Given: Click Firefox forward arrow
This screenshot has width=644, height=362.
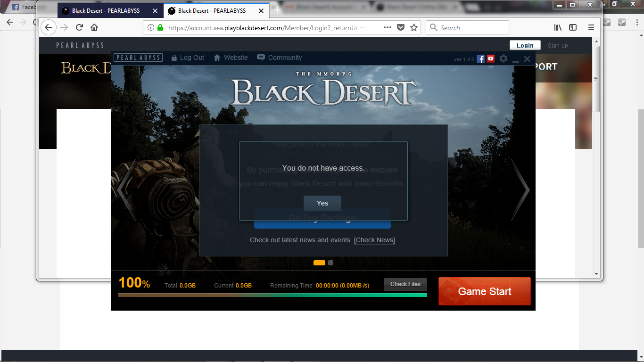Looking at the screenshot, I should [x=65, y=27].
